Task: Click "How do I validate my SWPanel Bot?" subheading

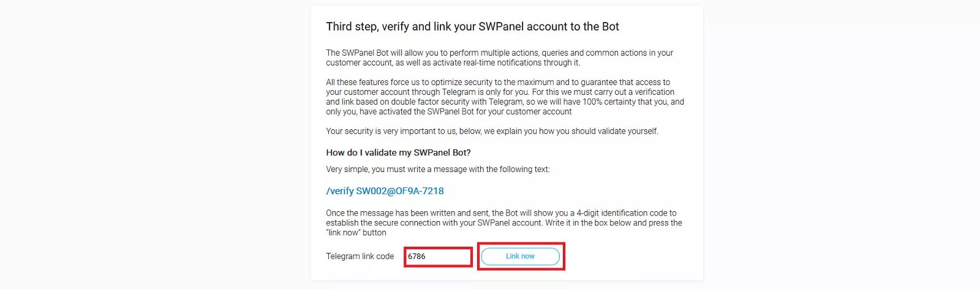Action: [x=398, y=152]
